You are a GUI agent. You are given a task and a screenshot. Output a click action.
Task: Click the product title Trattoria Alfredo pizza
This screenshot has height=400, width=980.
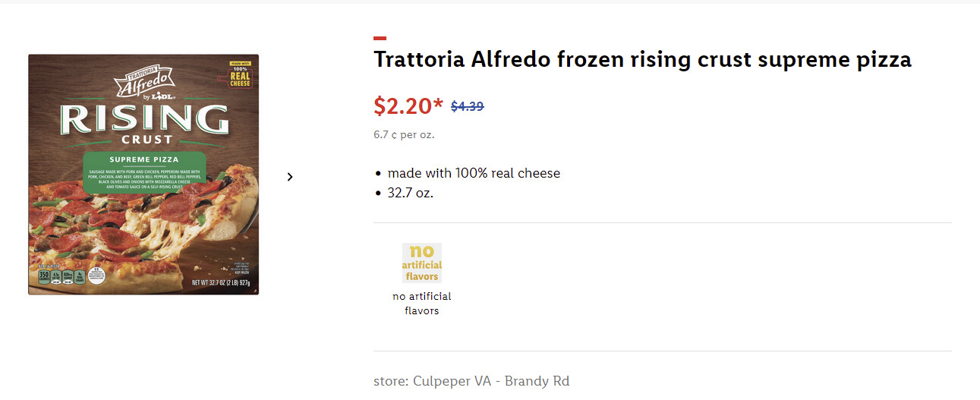641,60
